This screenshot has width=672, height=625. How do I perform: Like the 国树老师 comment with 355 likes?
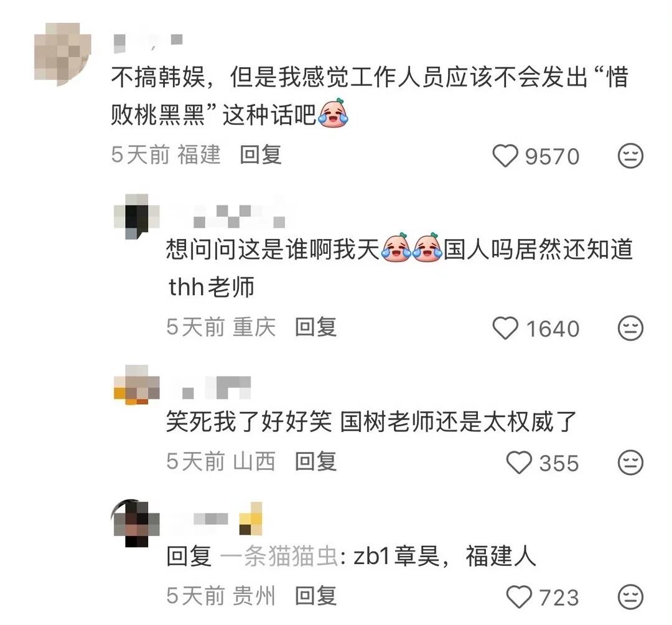(519, 463)
